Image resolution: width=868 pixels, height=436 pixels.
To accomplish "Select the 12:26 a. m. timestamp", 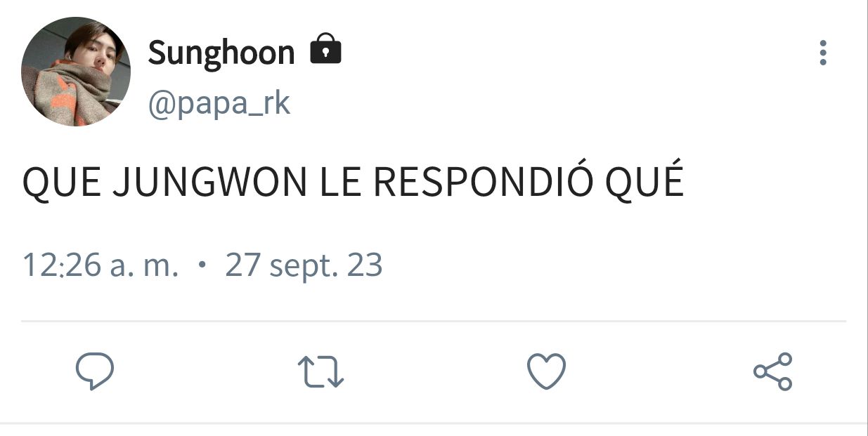I will (x=101, y=266).
